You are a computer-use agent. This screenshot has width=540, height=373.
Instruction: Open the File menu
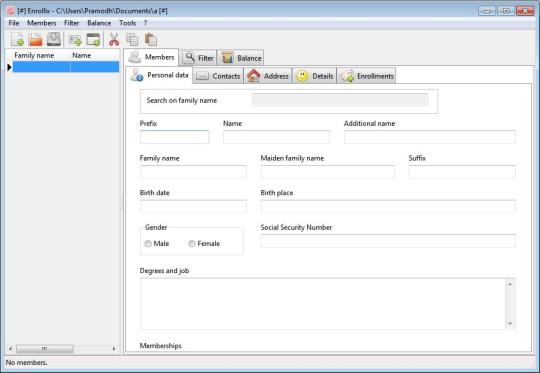pos(14,23)
